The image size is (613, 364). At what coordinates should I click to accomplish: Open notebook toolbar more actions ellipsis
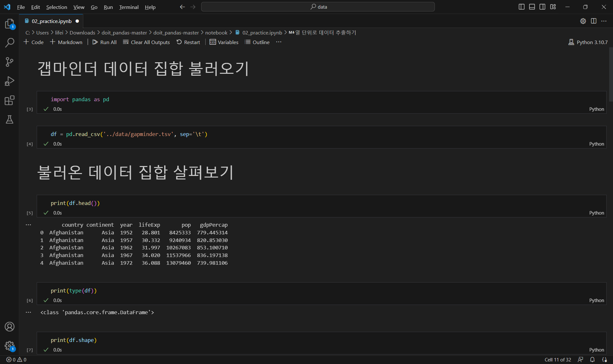279,42
